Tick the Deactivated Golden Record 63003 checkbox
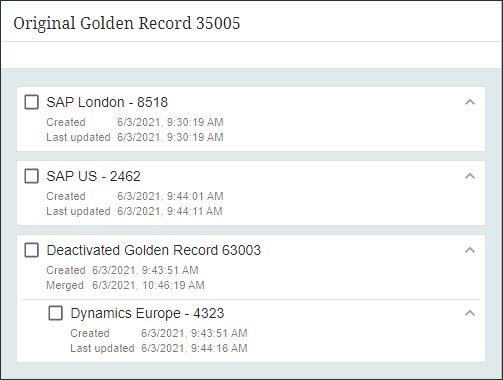 [32, 250]
